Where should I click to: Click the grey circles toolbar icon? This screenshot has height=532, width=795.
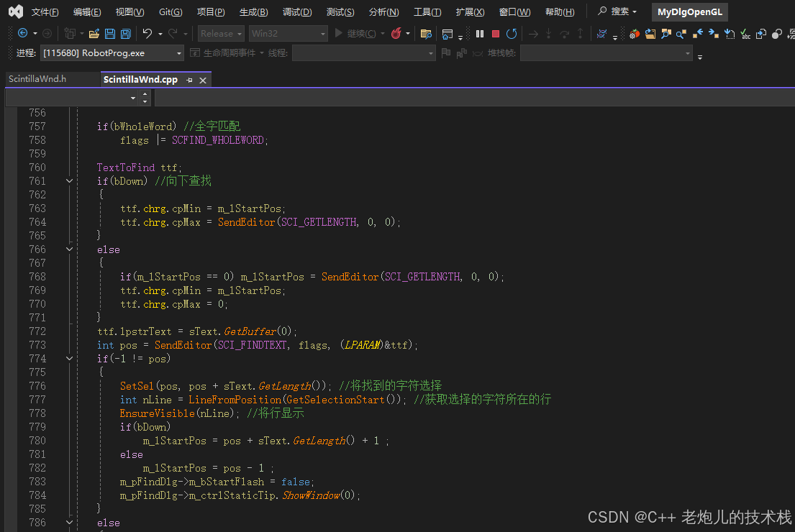click(x=776, y=34)
